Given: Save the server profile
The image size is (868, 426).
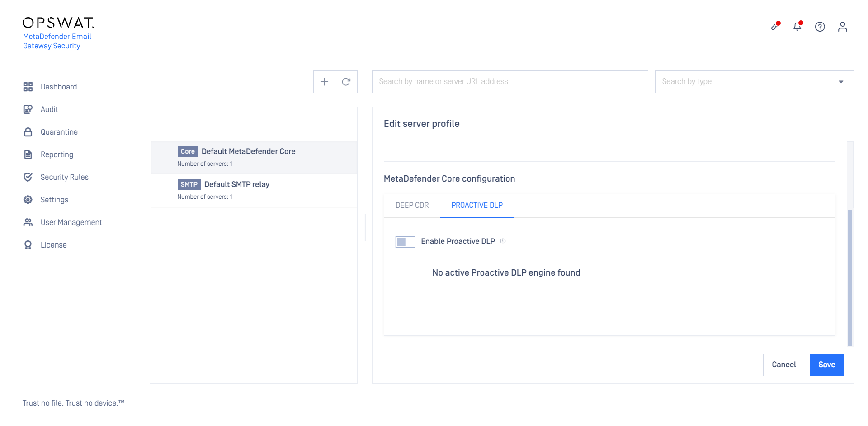Looking at the screenshot, I should 827,365.
